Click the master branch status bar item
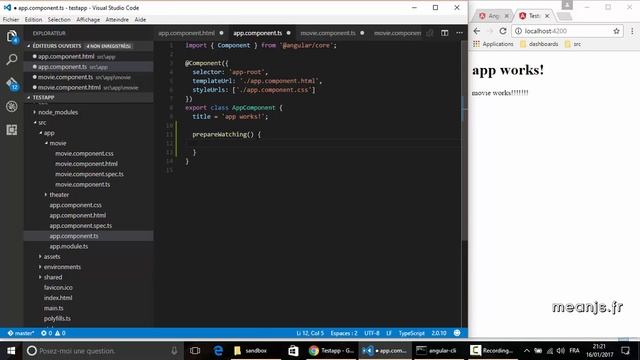 [x=21, y=333]
